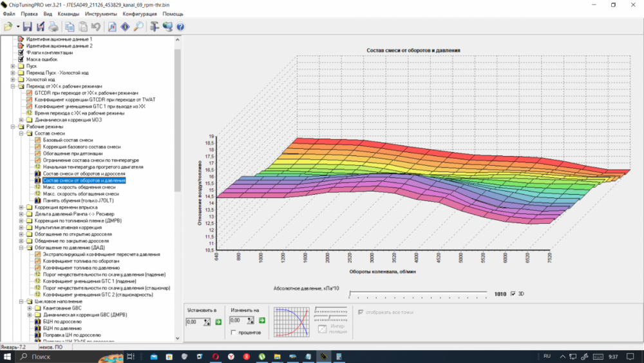Expand the Пуск tree folder
This screenshot has height=363, width=644.
[13, 66]
